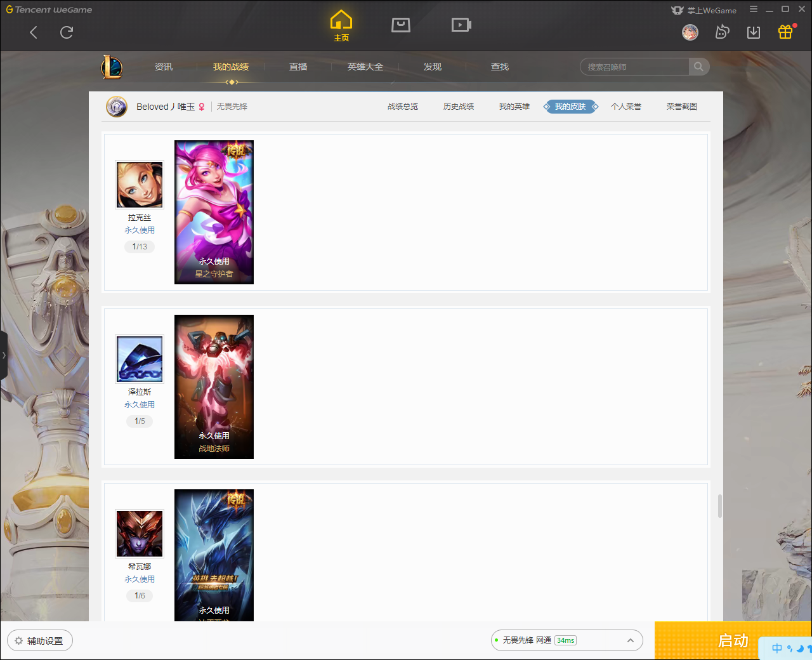Click the 拉克丝 champion name

point(140,218)
